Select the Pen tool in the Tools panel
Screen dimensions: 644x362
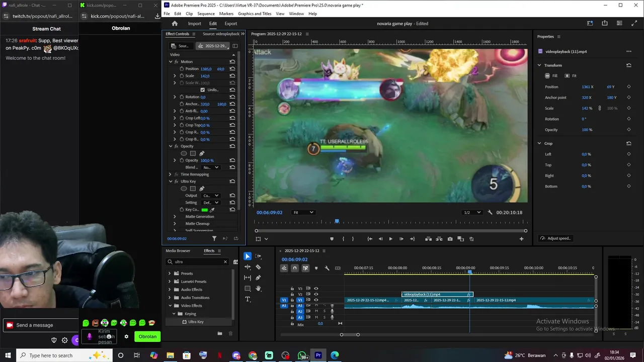[x=258, y=278]
